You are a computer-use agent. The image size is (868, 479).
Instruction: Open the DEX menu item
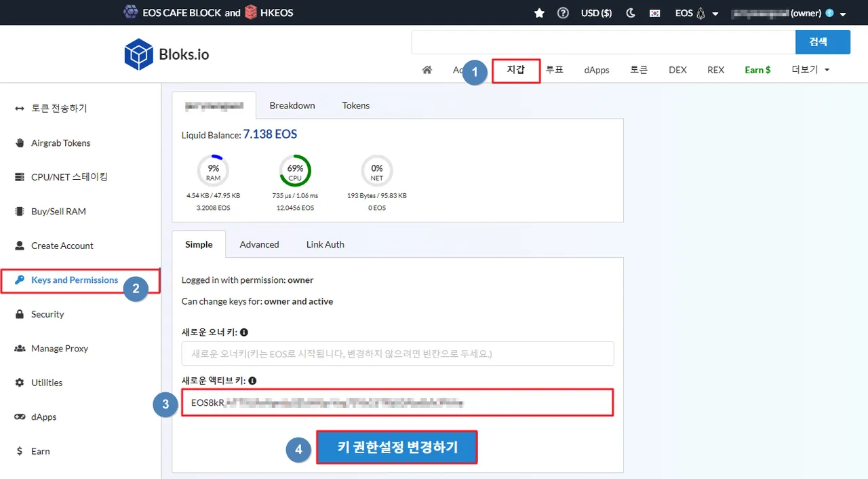677,70
